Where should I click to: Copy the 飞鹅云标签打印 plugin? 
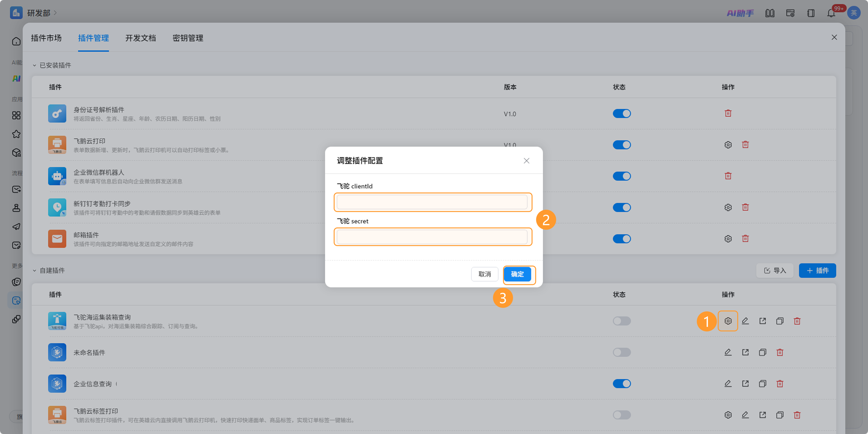779,415
